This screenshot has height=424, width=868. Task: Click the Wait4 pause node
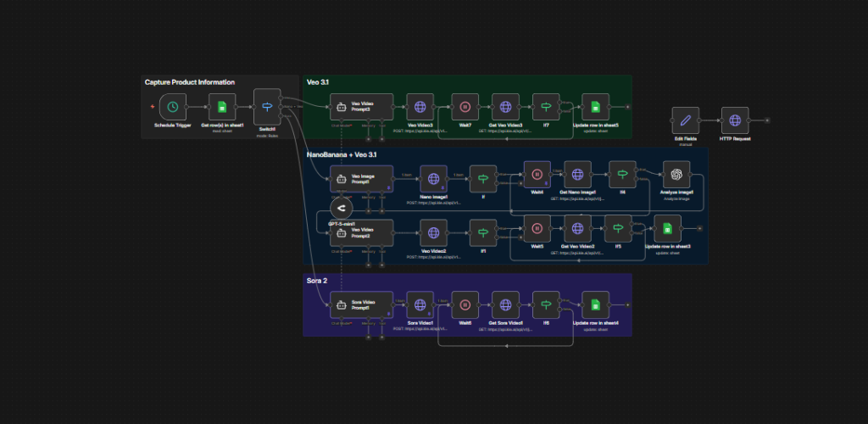[537, 174]
